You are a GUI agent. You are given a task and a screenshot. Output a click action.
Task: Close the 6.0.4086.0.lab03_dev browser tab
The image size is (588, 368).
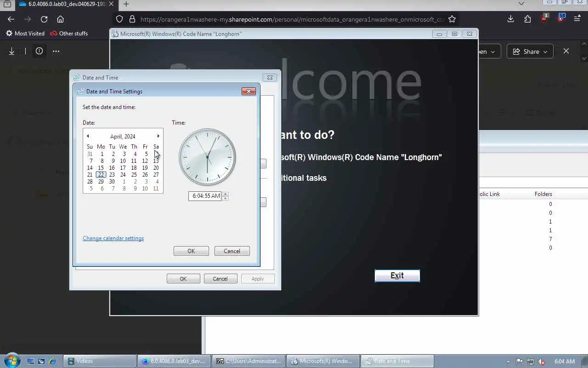(x=111, y=4)
